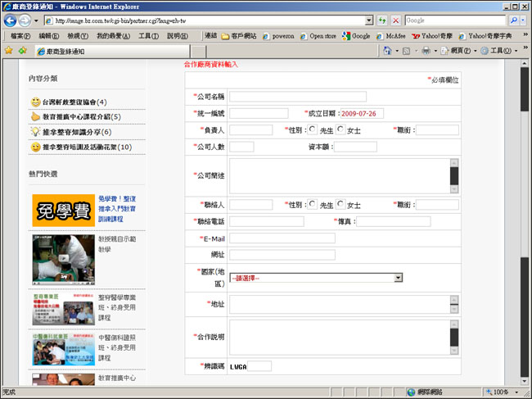Viewport: 532px width, 399px height.
Task: Open the search provider dropdown arrow
Action: [523, 20]
